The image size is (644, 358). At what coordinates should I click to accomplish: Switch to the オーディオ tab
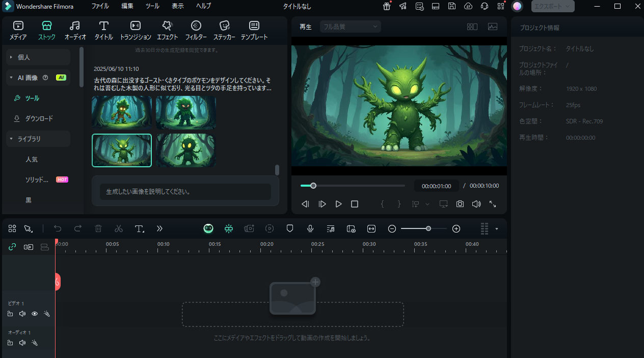click(x=75, y=31)
